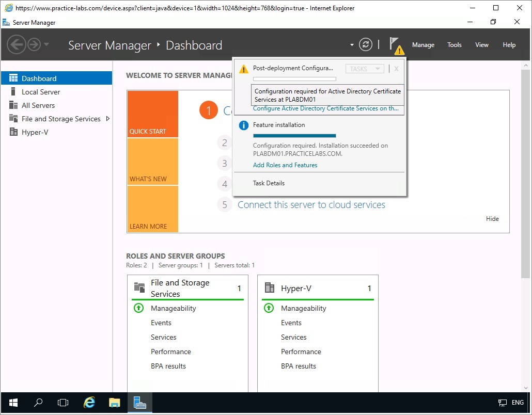
Task: Open Services in File and Storage Services tile
Action: [164, 338]
